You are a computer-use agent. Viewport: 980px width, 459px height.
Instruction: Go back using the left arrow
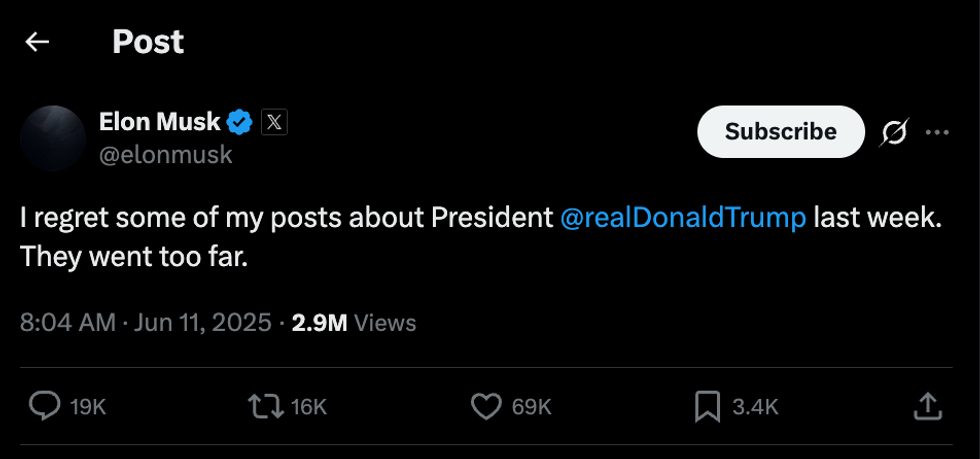point(38,42)
